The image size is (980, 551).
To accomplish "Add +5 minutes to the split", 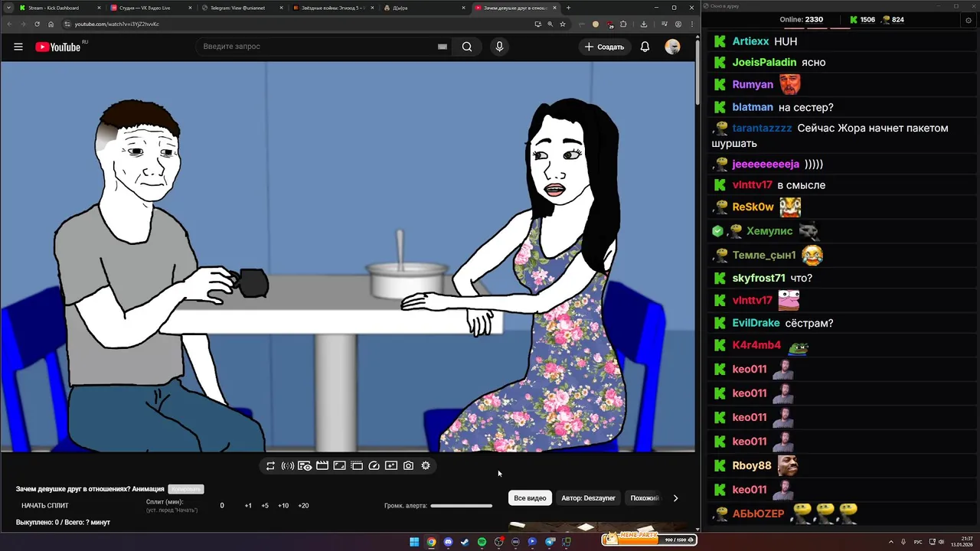I will point(265,506).
